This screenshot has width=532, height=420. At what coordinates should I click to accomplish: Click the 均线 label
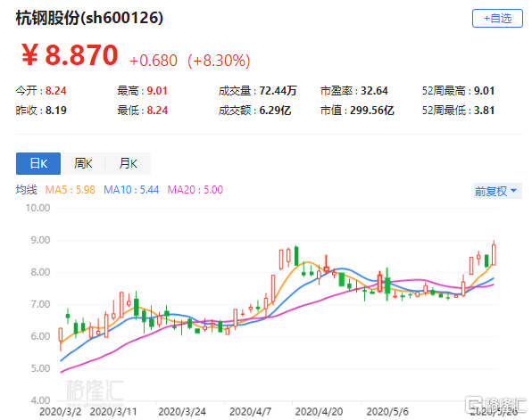tap(26, 190)
